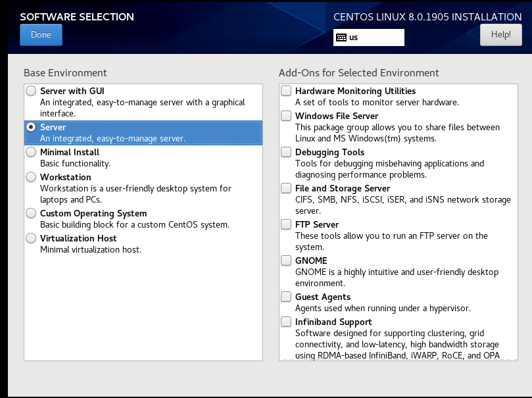Screen dimensions: 532x398
Task: Enable Hardware Monitoring Utilities checkbox
Action: click(286, 91)
